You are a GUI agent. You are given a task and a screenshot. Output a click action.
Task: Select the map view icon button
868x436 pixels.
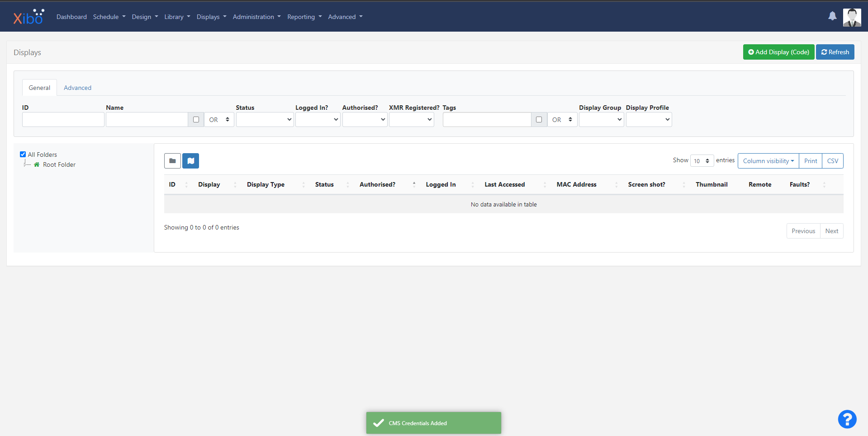(x=190, y=160)
